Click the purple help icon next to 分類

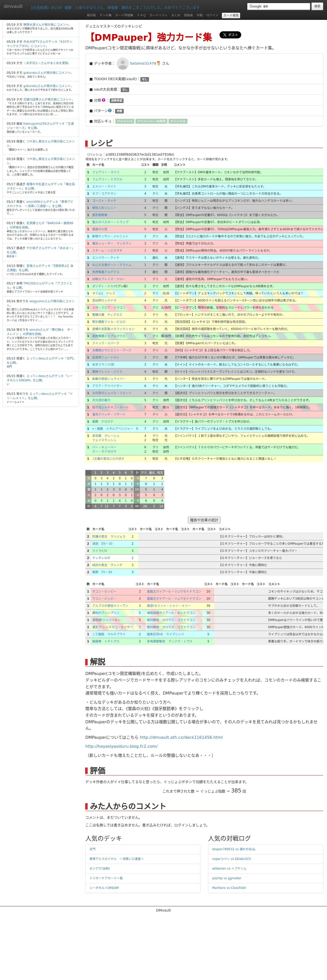point(104,100)
